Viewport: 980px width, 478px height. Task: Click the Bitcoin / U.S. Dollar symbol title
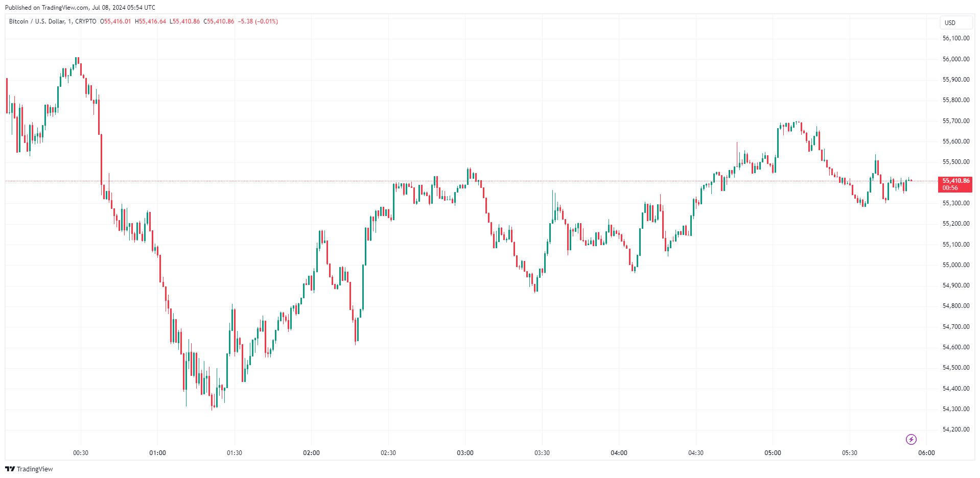point(53,21)
